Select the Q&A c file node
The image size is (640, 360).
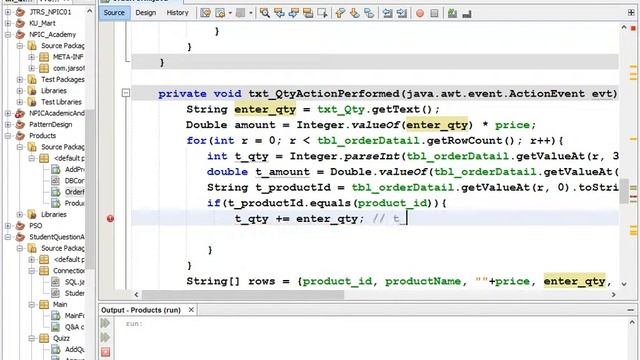[x=74, y=327]
